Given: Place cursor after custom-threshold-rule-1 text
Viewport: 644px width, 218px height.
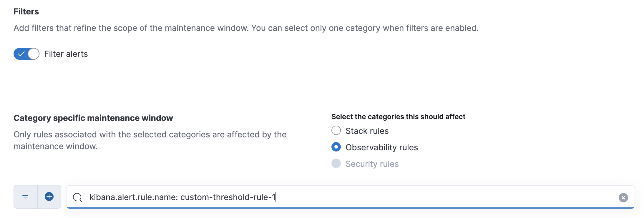Looking at the screenshot, I should (x=276, y=197).
